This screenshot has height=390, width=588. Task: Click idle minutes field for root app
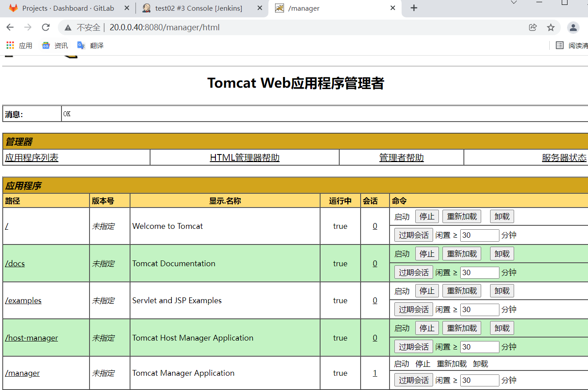[480, 235]
